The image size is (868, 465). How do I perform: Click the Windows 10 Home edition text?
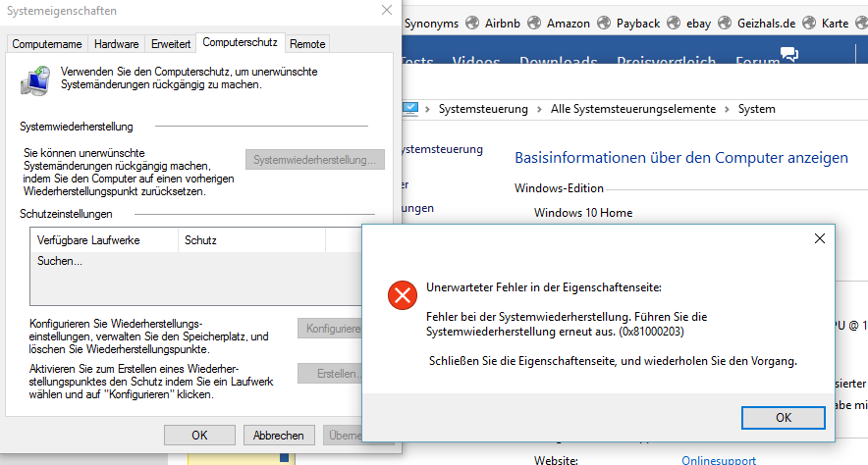[x=583, y=213]
